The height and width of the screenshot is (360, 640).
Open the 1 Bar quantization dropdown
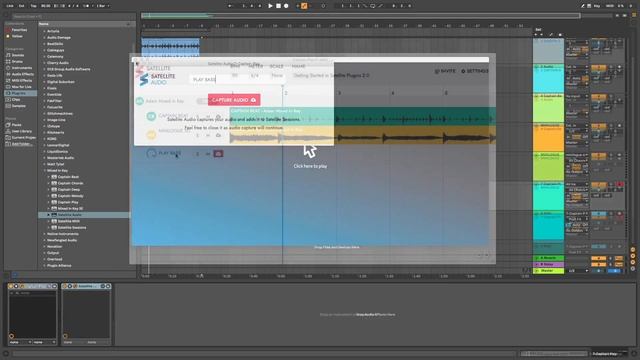(102, 6)
